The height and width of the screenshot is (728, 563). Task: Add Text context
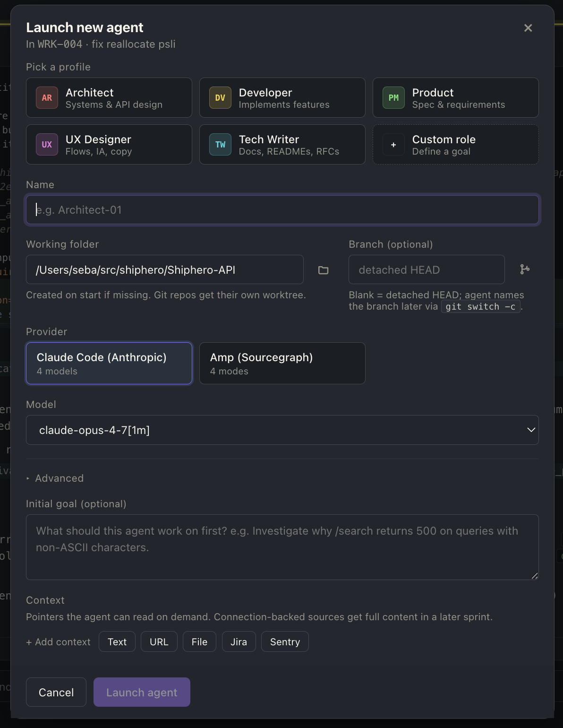pyautogui.click(x=117, y=642)
